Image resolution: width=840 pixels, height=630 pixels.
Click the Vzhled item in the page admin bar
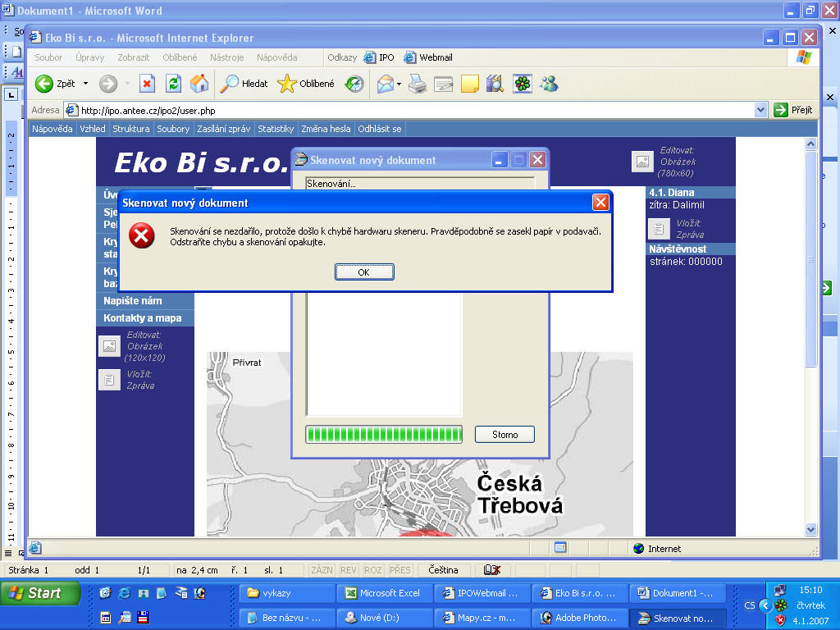[x=93, y=129]
